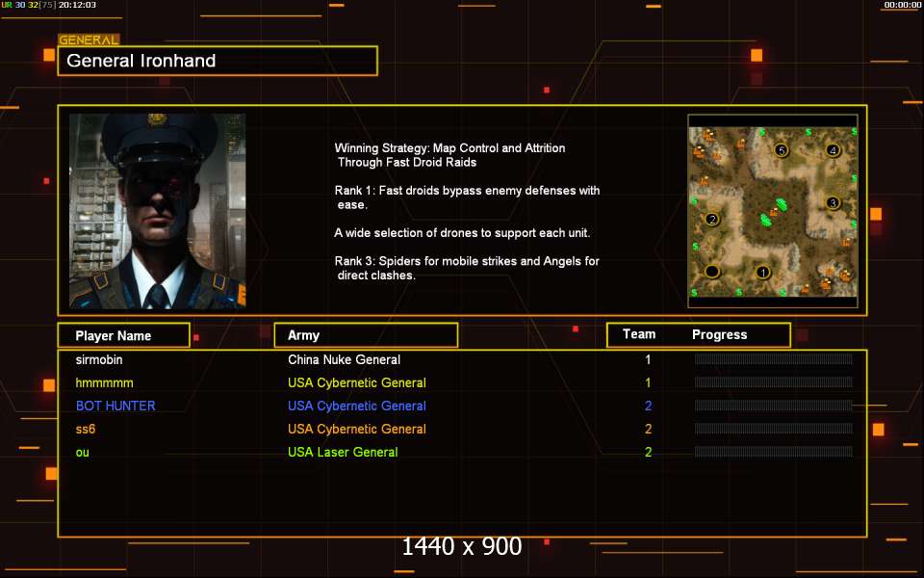Click China Nuke General army entry

pyautogui.click(x=345, y=359)
